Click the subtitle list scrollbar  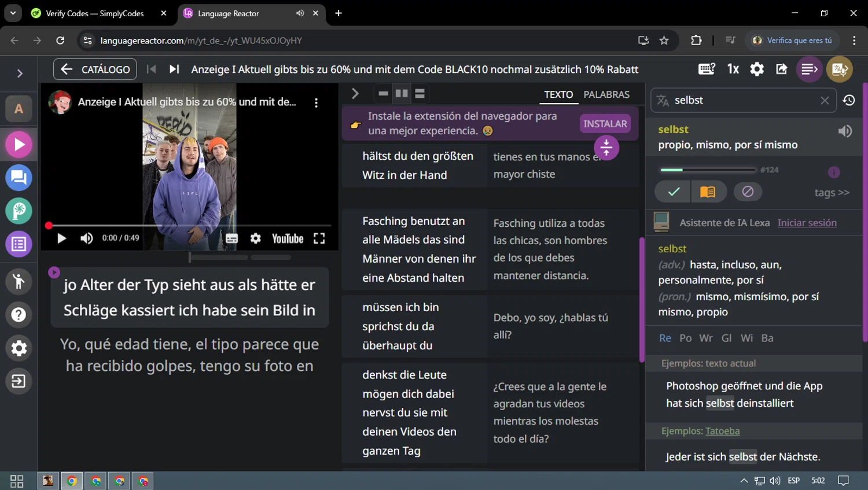click(642, 300)
